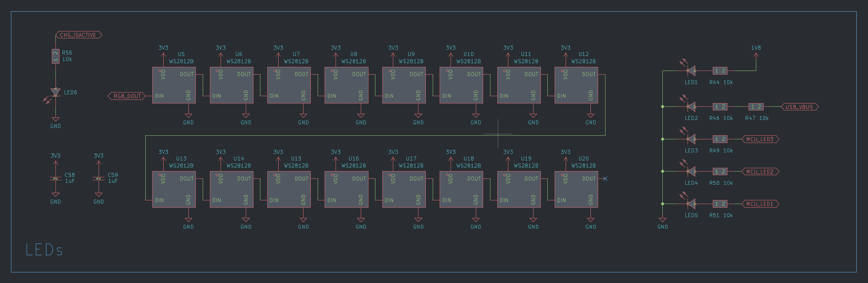868x283 pixels.
Task: Select the U10 WS2812B symbol body
Action: click(x=461, y=85)
